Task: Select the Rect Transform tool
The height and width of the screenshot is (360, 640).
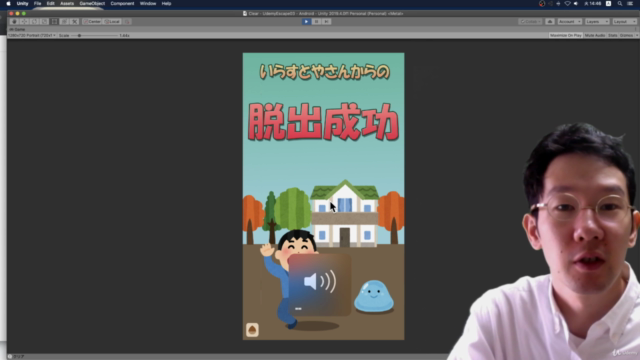Action: (x=54, y=22)
